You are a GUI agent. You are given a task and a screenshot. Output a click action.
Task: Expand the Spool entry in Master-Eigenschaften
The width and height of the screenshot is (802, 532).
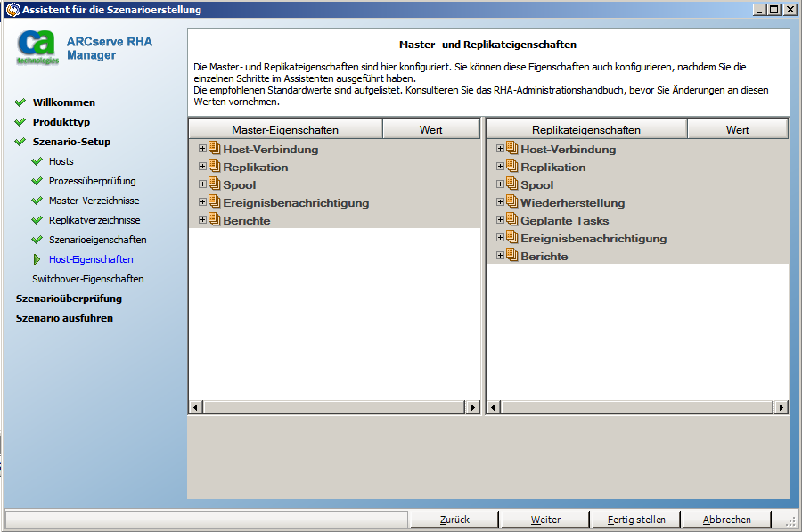pyautogui.click(x=202, y=185)
